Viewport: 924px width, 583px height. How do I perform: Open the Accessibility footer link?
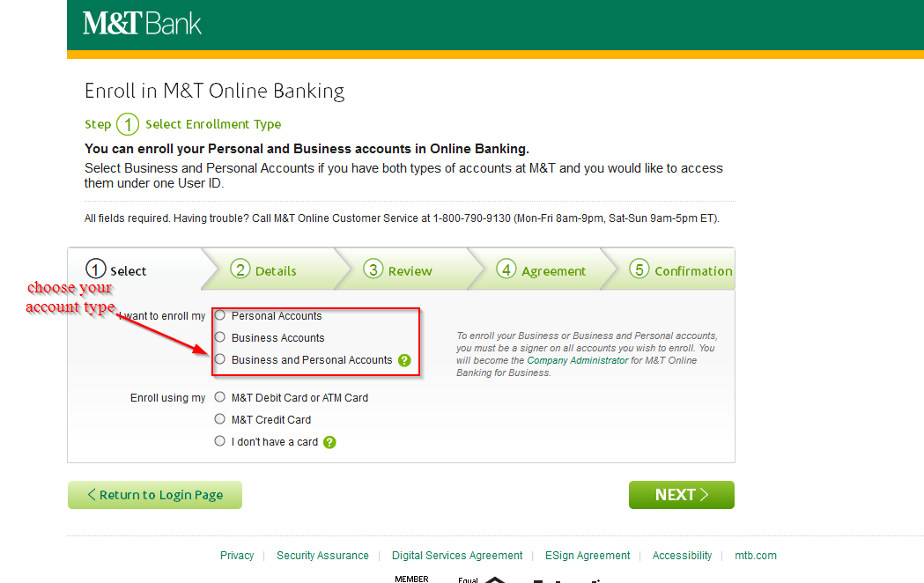(x=683, y=556)
